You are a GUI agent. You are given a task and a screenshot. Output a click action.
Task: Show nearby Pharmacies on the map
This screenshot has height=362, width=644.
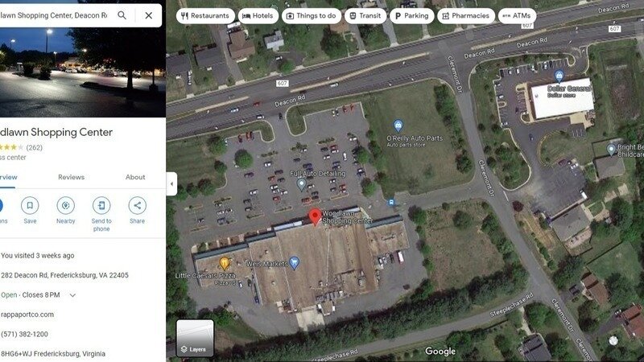pyautogui.click(x=466, y=15)
